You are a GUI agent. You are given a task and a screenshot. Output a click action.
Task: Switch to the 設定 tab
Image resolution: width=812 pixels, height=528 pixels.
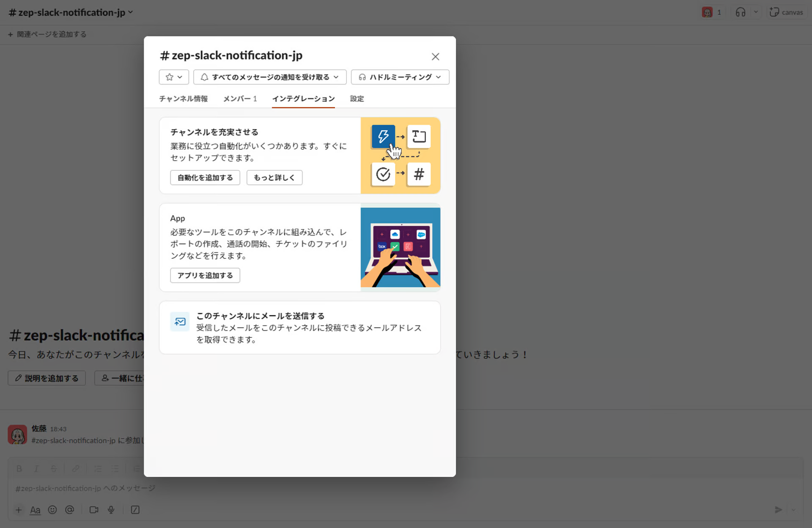pyautogui.click(x=357, y=98)
